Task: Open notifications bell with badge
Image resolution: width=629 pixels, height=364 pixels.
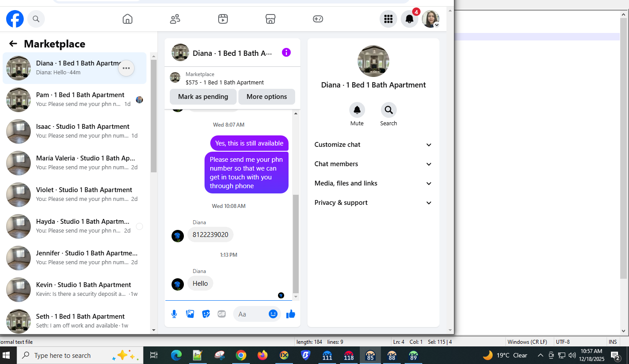Action: point(410,19)
